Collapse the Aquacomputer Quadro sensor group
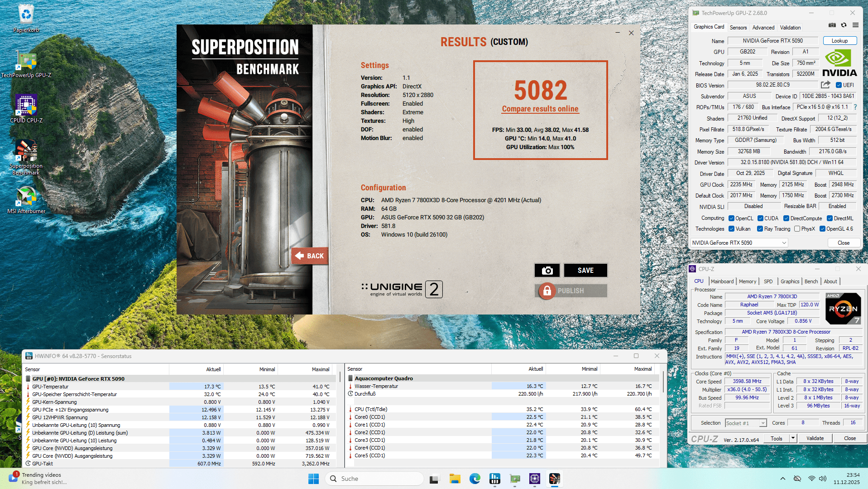This screenshot has height=489, width=868. pos(350,378)
